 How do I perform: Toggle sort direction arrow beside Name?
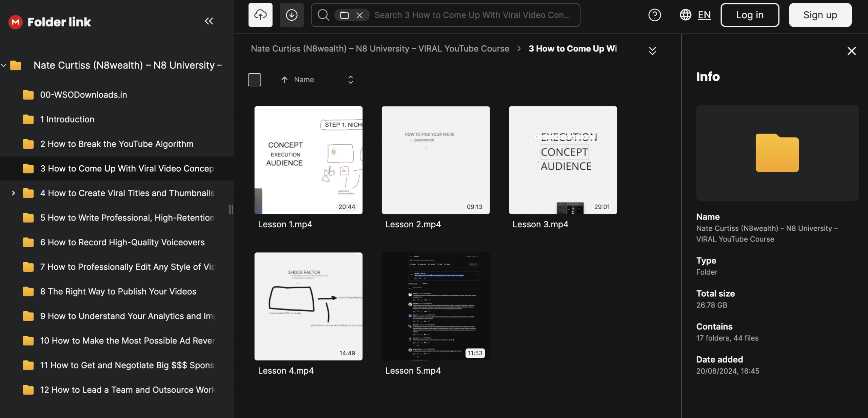(x=284, y=80)
